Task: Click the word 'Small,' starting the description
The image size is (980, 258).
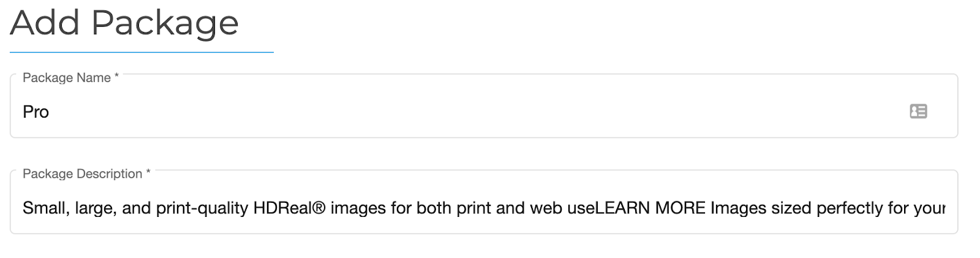Action: [46, 208]
